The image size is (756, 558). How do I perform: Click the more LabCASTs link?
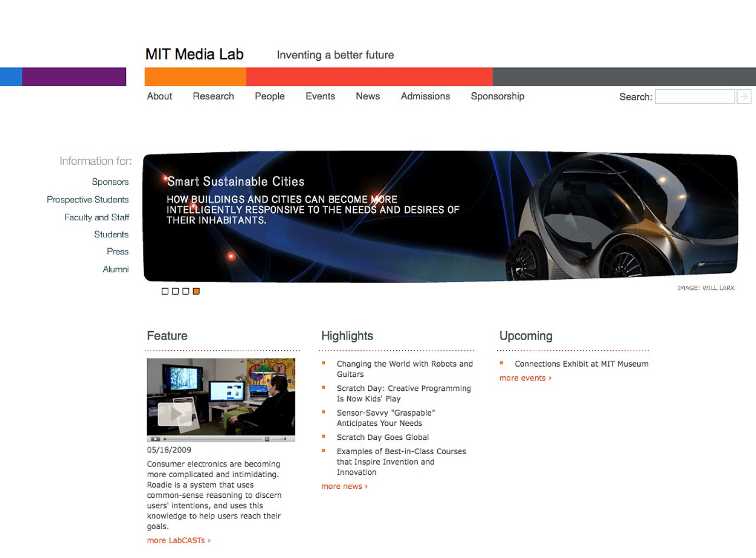click(178, 540)
